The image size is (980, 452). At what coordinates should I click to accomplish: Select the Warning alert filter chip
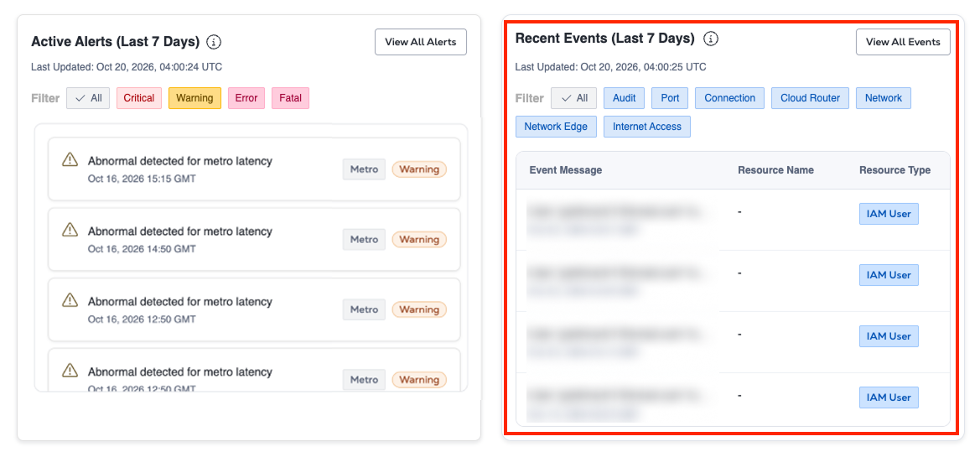[194, 98]
